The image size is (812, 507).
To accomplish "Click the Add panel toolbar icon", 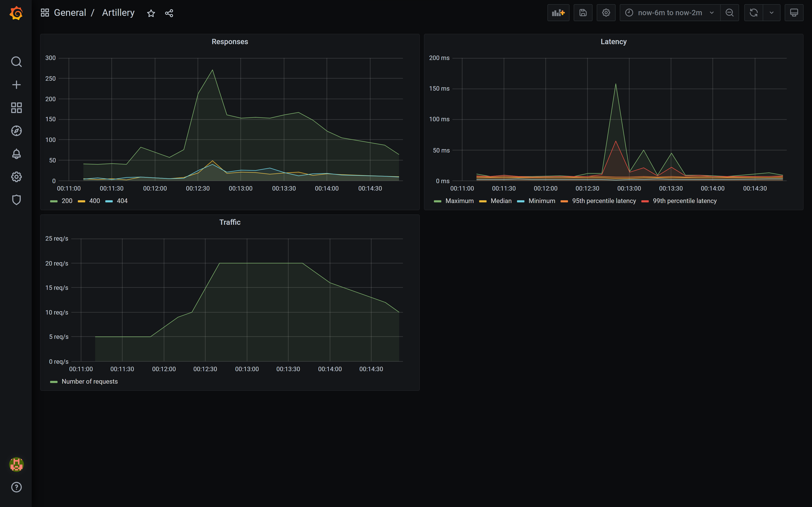I will tap(558, 13).
